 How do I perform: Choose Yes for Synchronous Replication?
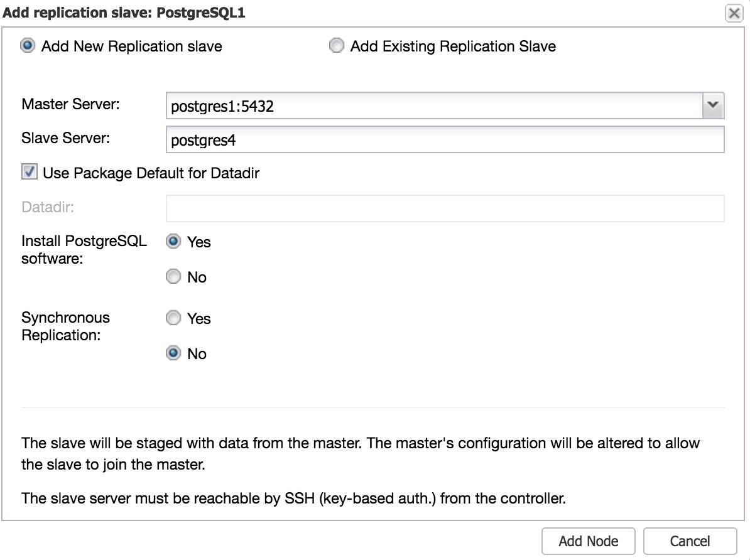[173, 318]
